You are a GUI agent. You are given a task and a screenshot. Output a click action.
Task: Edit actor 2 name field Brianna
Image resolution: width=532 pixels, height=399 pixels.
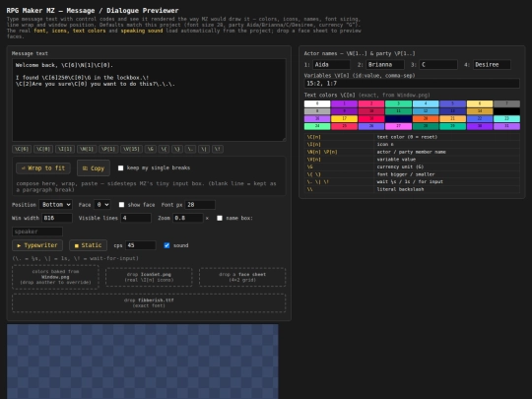[x=385, y=64]
